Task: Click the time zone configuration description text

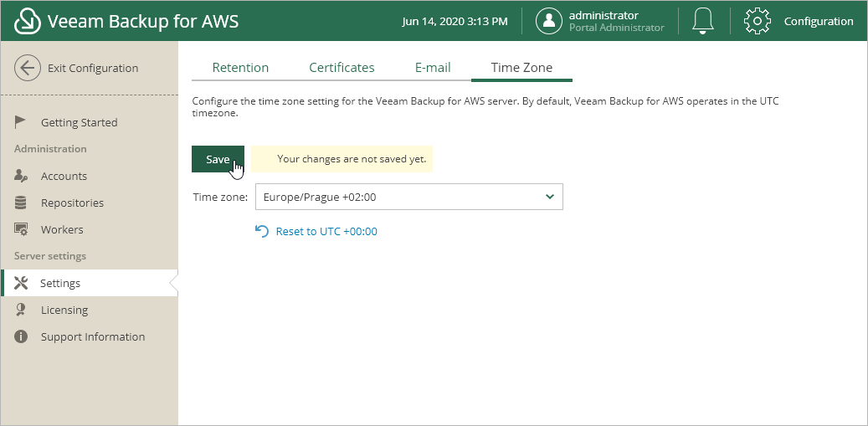Action: [x=485, y=107]
